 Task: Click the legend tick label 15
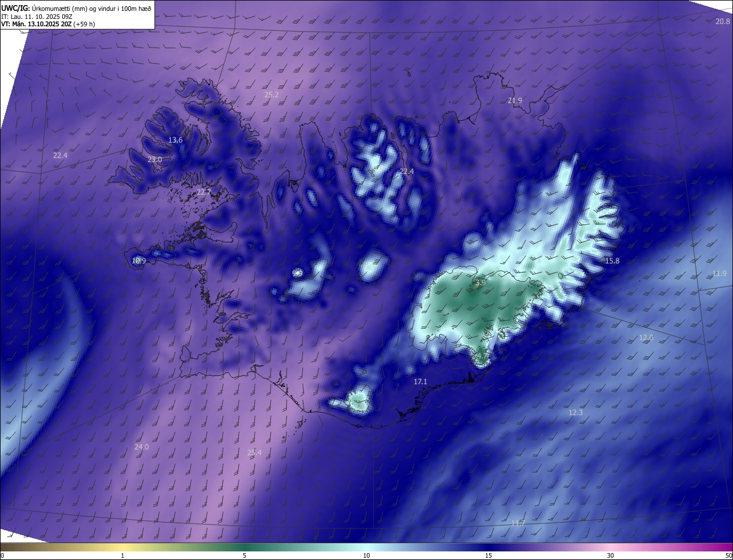click(x=488, y=555)
